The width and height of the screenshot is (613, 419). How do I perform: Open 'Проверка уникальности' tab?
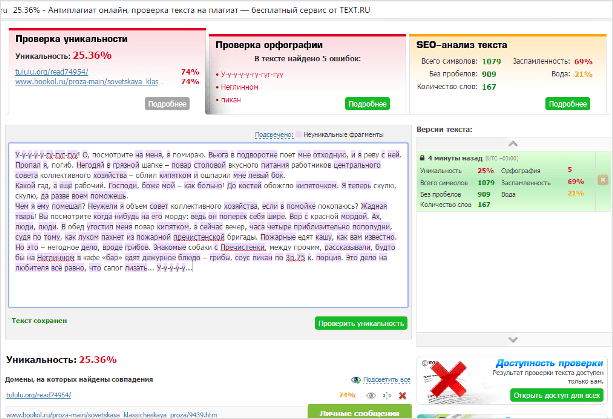pos(72,39)
